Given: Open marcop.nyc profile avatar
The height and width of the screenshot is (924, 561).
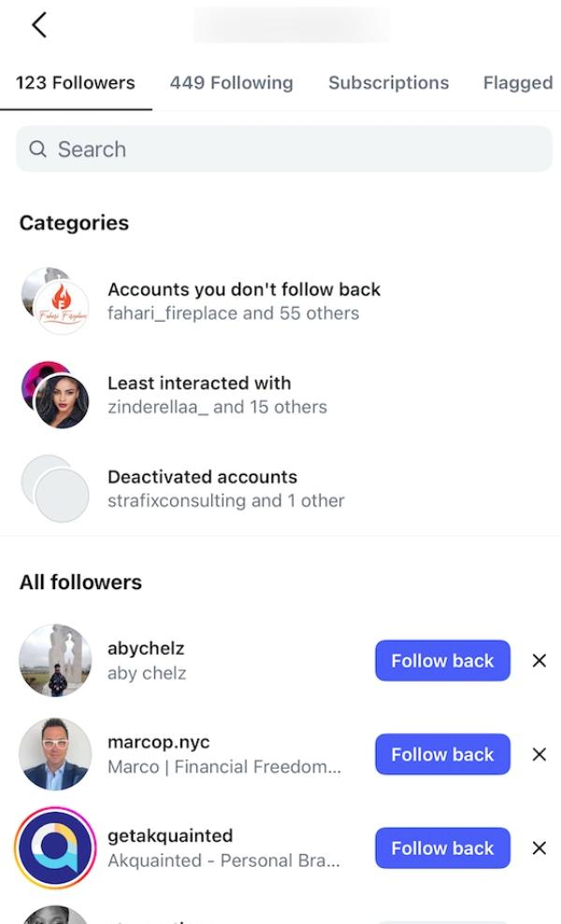Looking at the screenshot, I should 55,755.
